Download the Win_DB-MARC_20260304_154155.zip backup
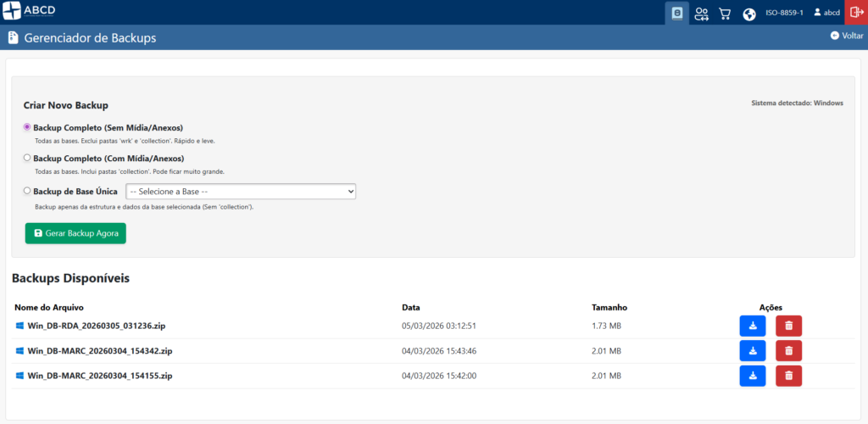Viewport: 868px width, 424px height. [x=752, y=376]
